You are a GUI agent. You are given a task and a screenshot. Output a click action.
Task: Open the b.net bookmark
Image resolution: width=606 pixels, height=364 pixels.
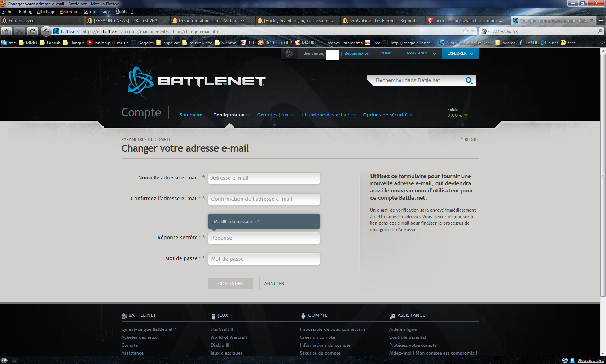pos(549,43)
